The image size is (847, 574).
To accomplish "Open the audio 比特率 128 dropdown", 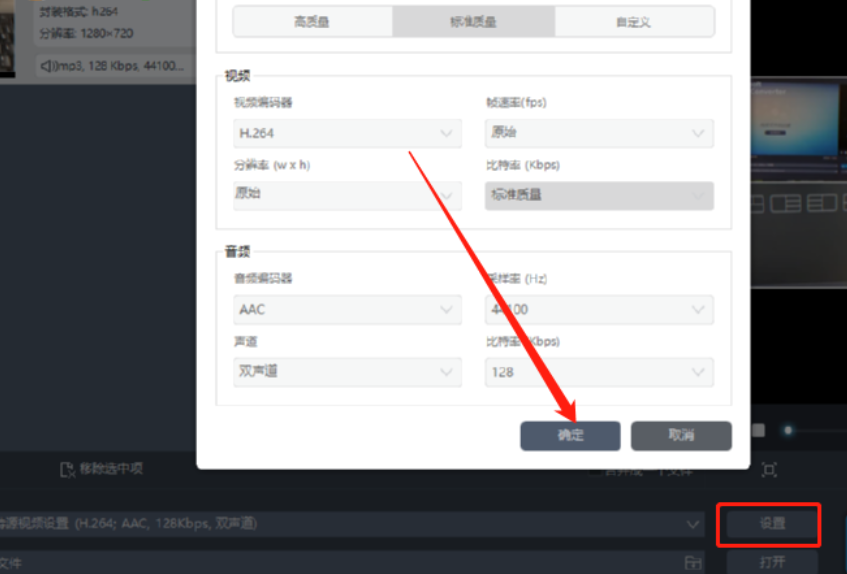I will tap(599, 372).
